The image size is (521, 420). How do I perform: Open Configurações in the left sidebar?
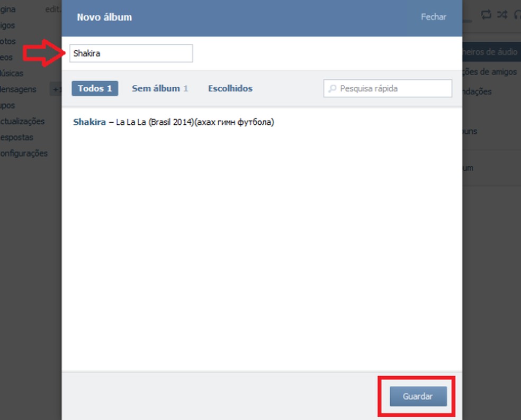[x=24, y=153]
